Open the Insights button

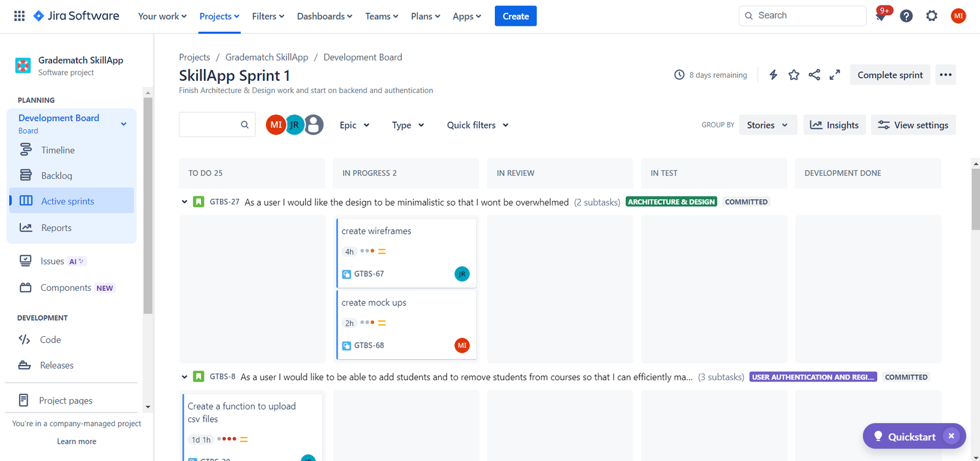click(835, 125)
